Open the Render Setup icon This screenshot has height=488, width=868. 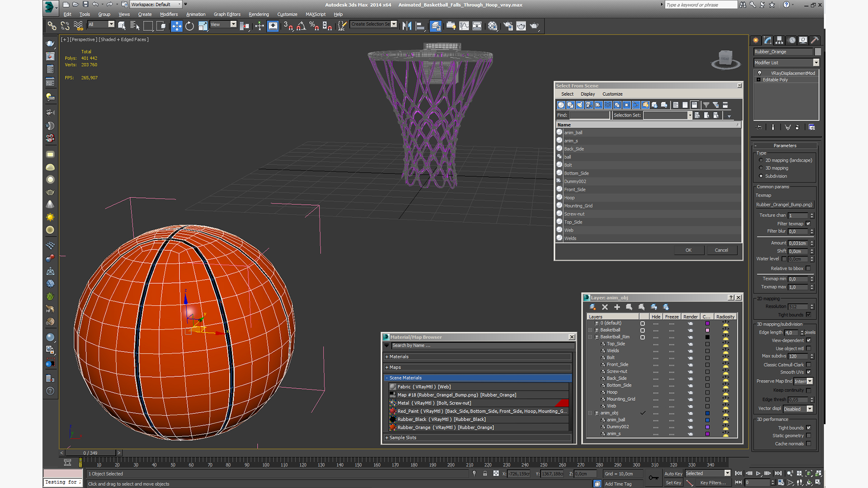(508, 26)
